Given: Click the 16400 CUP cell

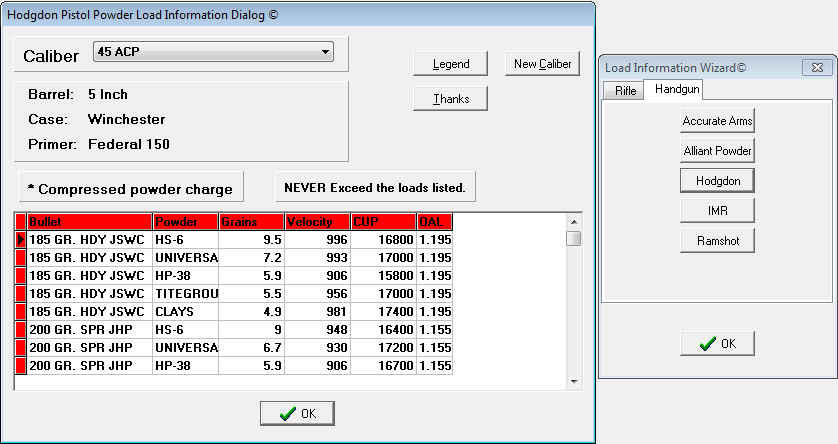Looking at the screenshot, I should (x=384, y=330).
